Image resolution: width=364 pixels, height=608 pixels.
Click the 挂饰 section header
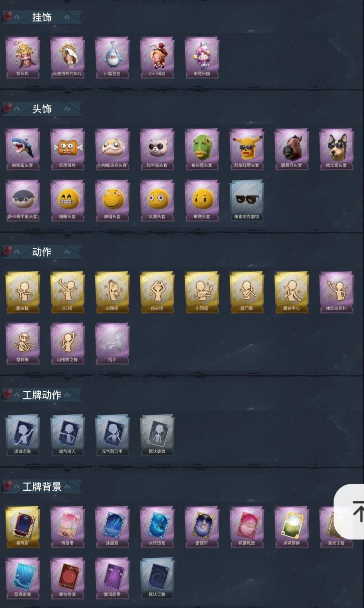[x=42, y=18]
